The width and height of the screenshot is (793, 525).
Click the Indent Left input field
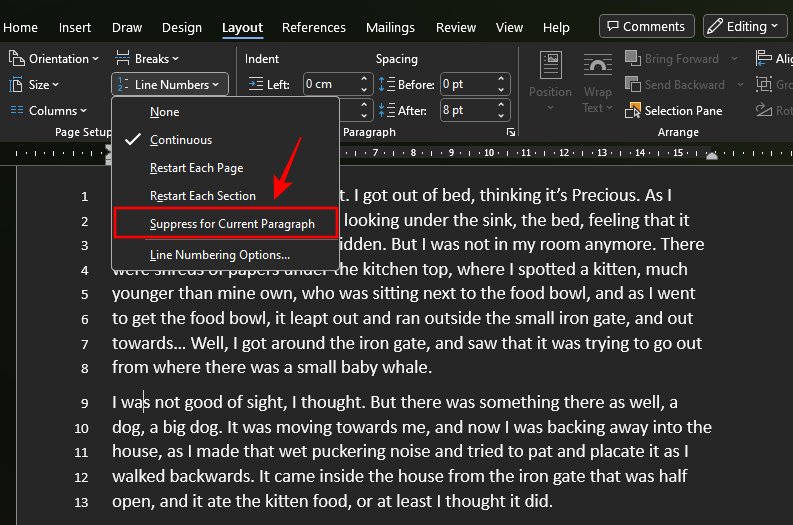(331, 84)
